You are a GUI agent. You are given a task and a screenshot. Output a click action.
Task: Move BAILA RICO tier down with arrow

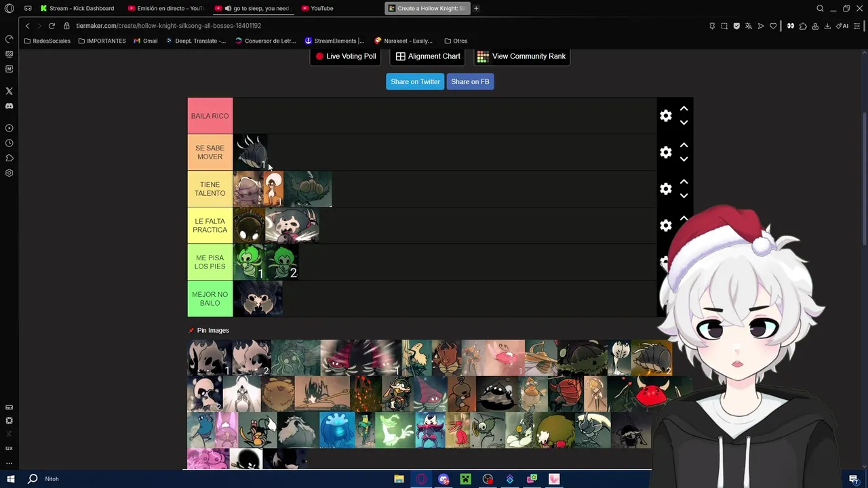[684, 123]
